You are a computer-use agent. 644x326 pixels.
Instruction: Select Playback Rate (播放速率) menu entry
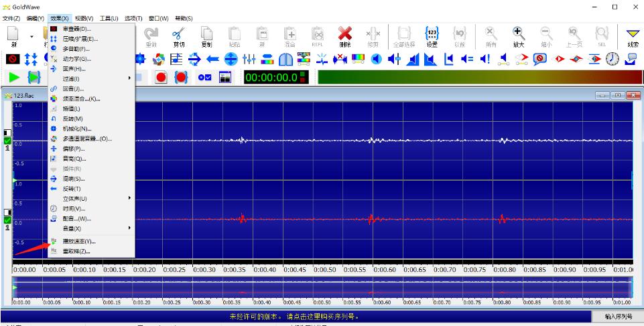pyautogui.click(x=84, y=241)
